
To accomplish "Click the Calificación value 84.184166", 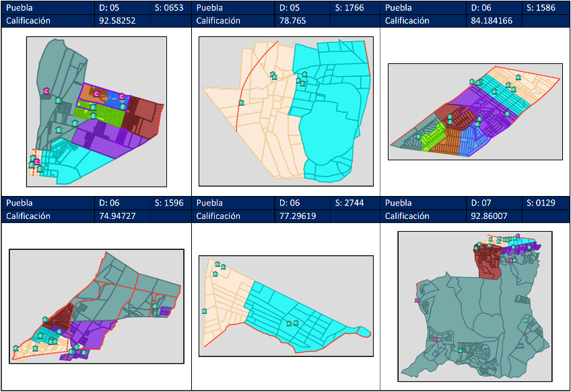I will [x=495, y=21].
